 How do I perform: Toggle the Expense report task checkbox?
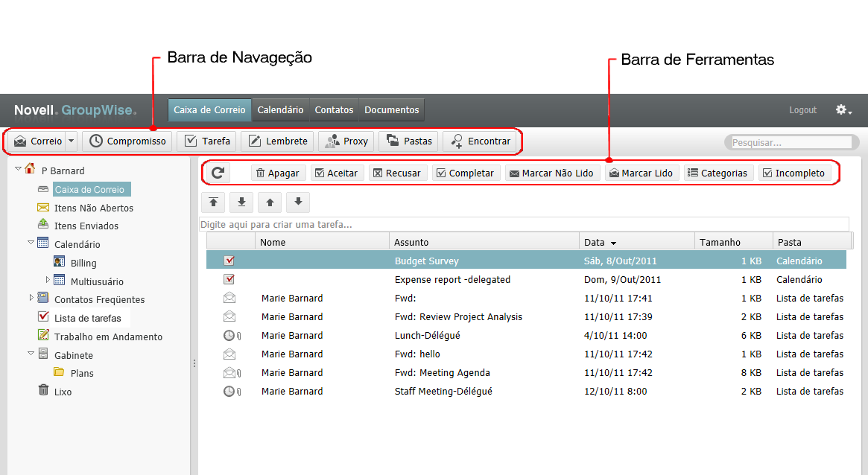(229, 280)
